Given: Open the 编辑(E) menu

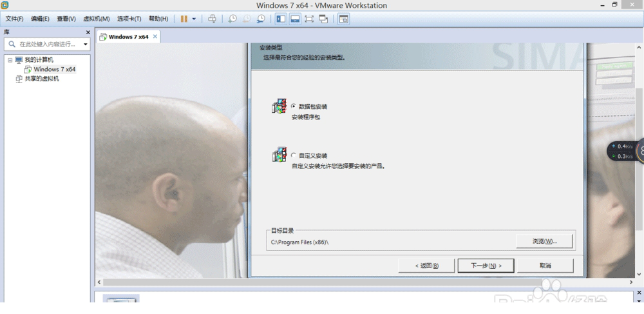Looking at the screenshot, I should pos(40,19).
